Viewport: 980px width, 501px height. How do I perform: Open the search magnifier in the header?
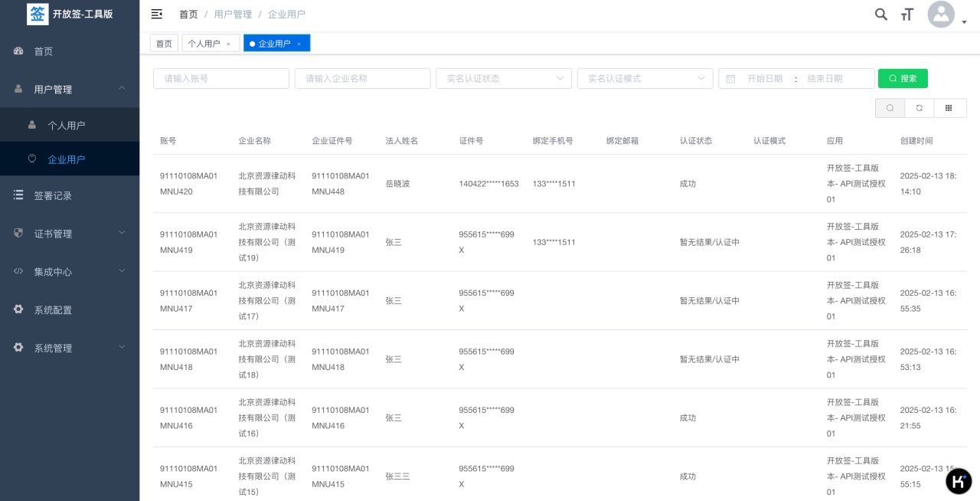point(881,14)
